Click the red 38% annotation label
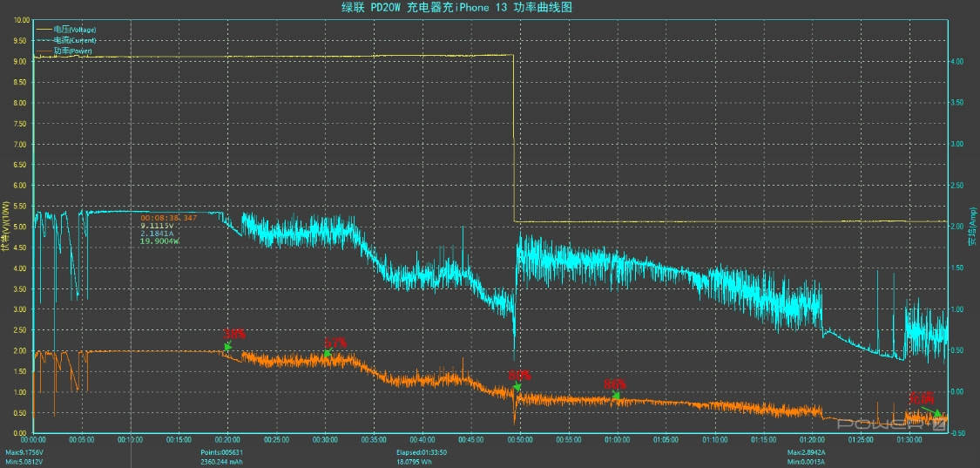 coord(233,334)
